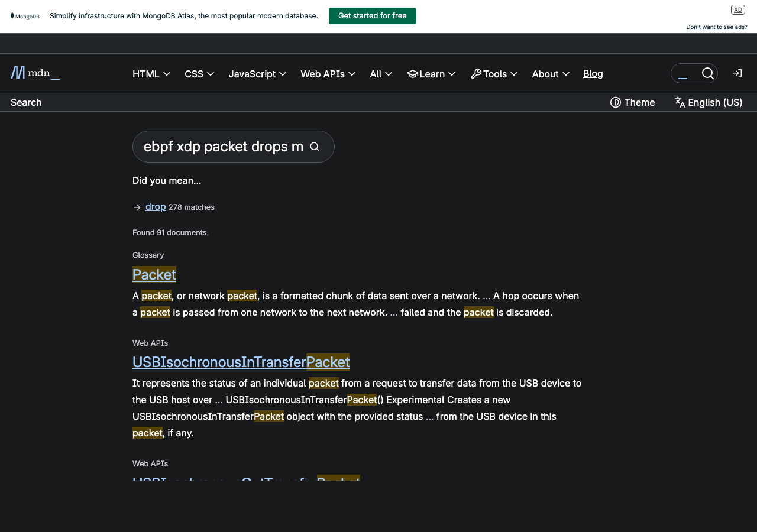
Task: Open USBIsochronousInTransferPacket result
Action: [241, 362]
